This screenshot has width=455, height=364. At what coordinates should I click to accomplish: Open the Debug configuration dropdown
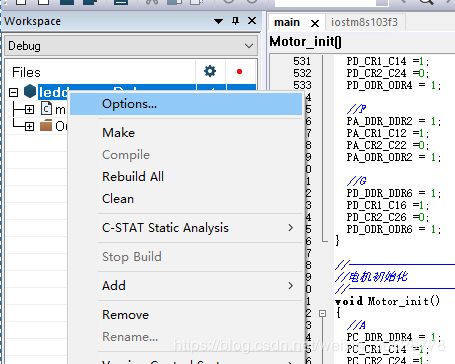(x=131, y=46)
